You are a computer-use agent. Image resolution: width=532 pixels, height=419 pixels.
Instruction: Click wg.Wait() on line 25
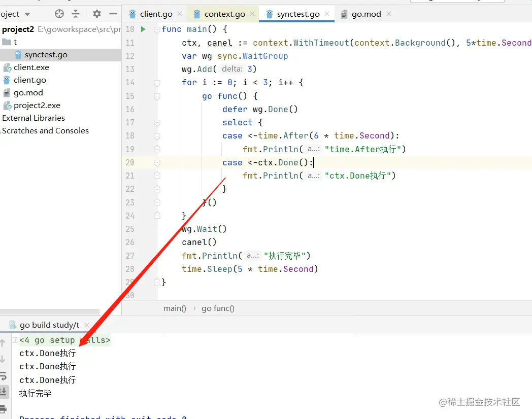pos(204,229)
